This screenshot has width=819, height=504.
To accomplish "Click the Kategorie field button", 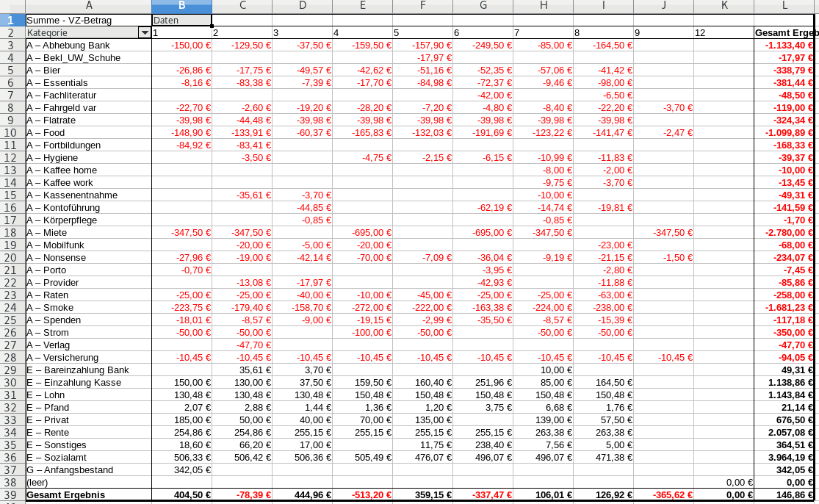I will [x=81, y=33].
